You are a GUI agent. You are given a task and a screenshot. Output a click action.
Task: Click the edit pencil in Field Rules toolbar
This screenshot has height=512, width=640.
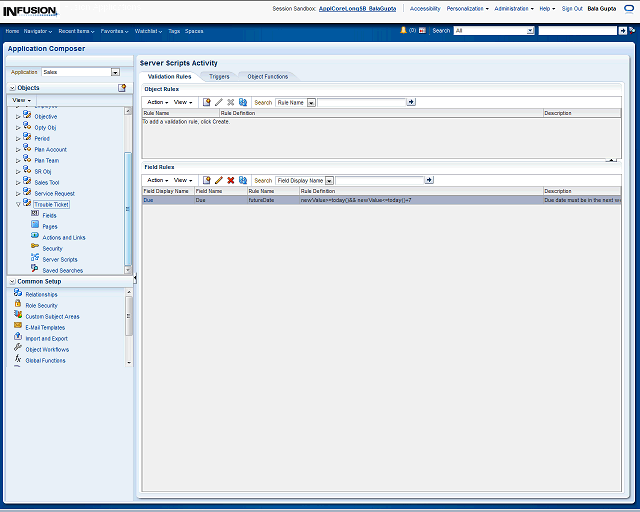point(219,180)
